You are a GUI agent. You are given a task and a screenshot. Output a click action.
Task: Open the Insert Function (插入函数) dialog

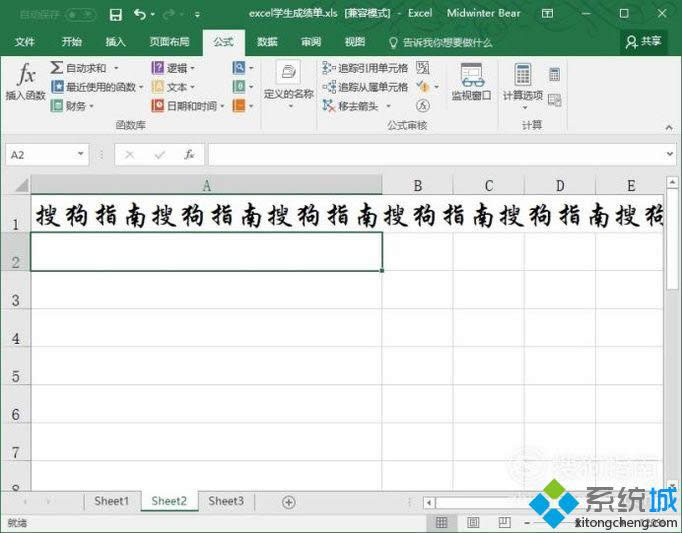(25, 82)
